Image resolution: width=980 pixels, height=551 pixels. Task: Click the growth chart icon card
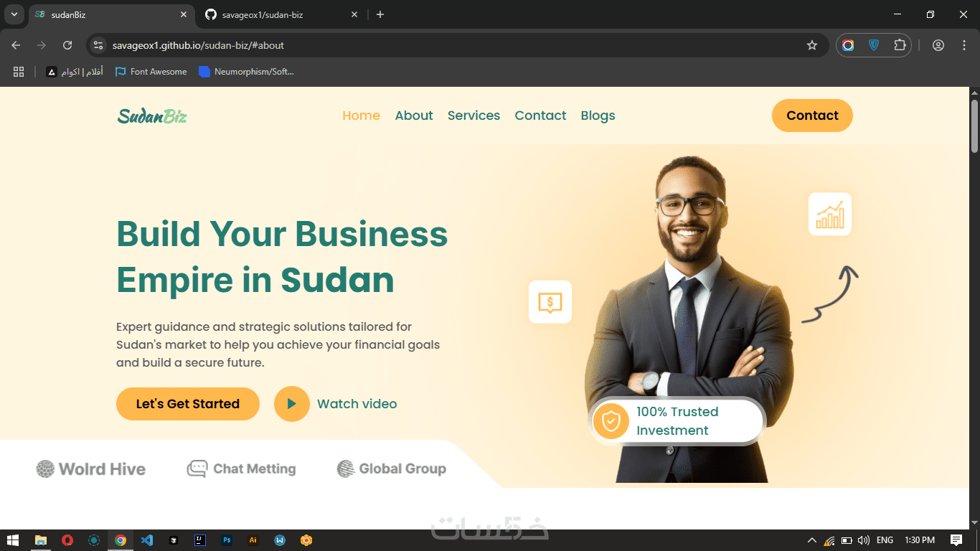(x=830, y=214)
